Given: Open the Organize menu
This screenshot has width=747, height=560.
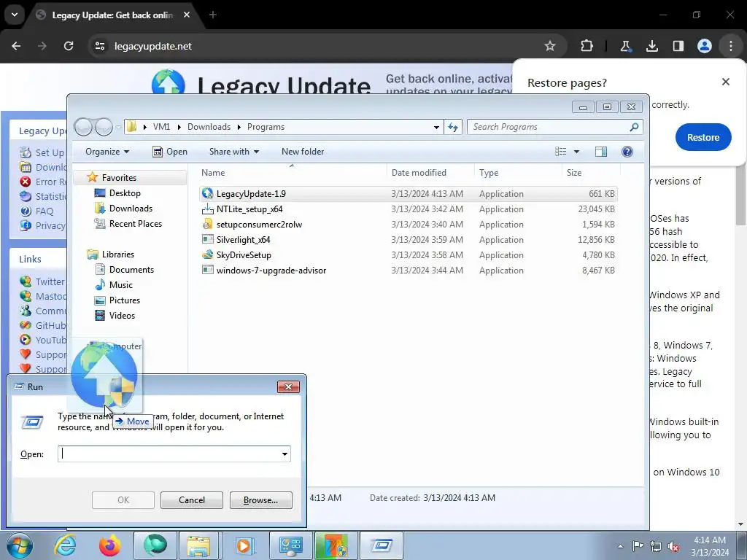Looking at the screenshot, I should [107, 152].
